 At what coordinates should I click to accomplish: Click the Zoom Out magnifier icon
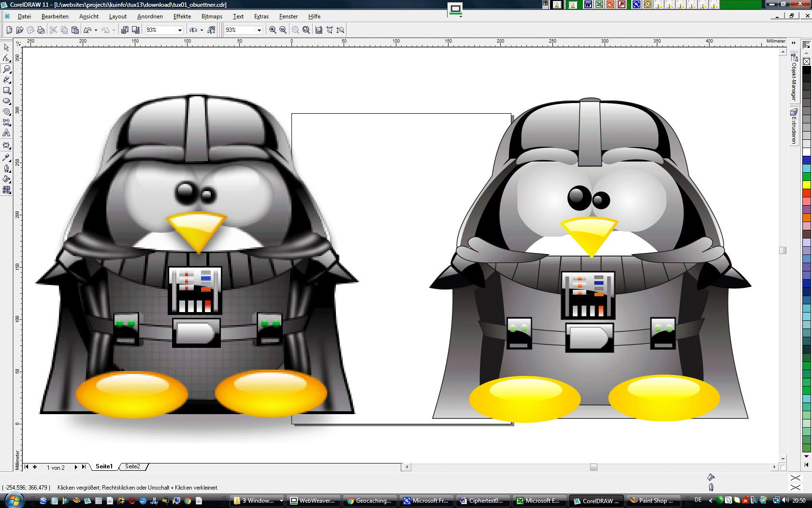pyautogui.click(x=283, y=30)
